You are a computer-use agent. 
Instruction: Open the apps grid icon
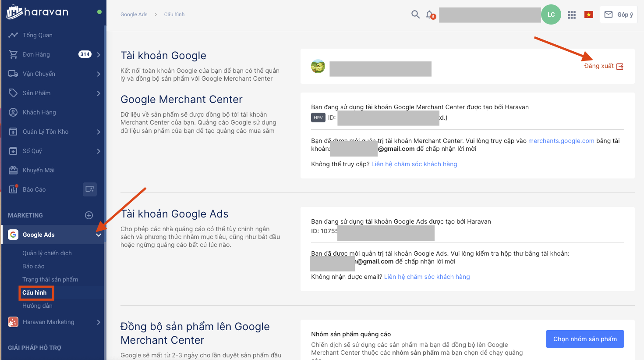point(572,15)
